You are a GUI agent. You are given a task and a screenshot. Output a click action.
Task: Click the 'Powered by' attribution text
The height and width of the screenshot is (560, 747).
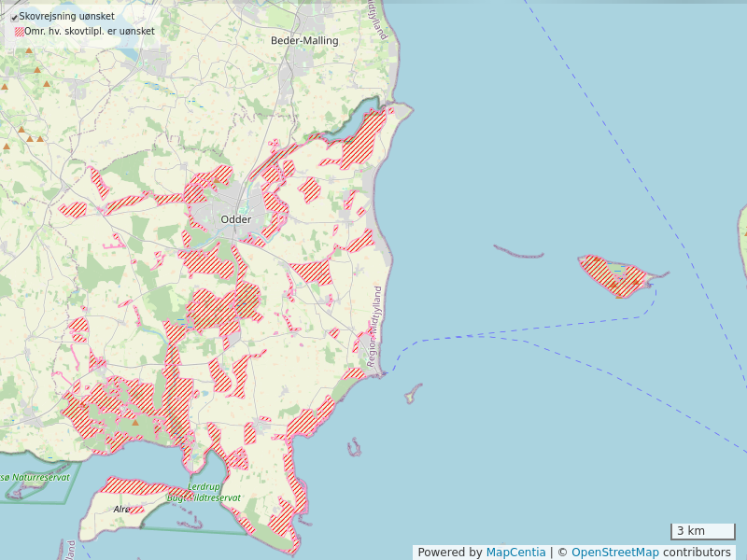coord(449,553)
